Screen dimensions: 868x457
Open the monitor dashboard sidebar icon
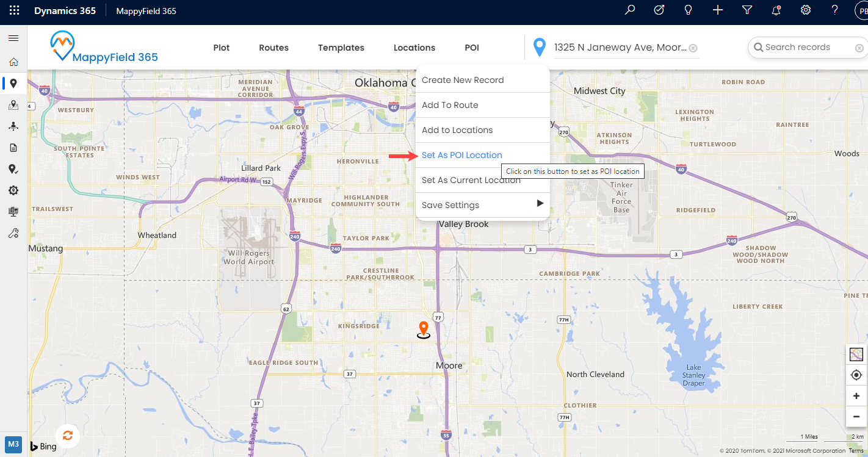(13, 212)
